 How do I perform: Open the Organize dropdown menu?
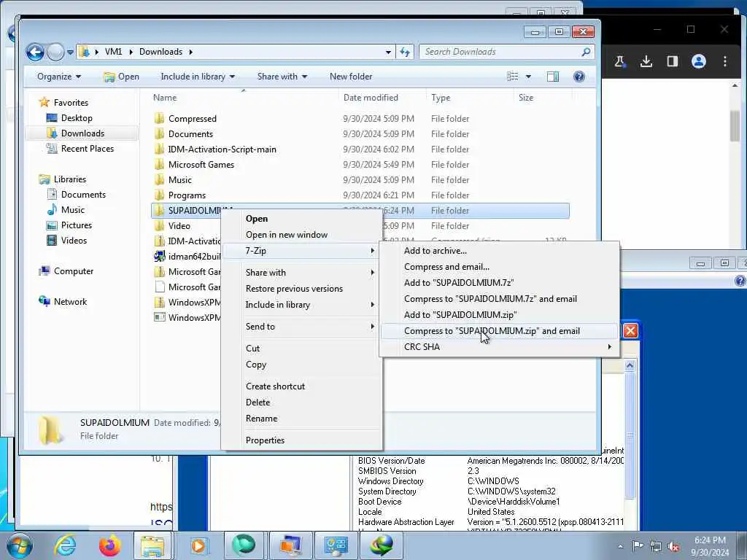(x=58, y=76)
